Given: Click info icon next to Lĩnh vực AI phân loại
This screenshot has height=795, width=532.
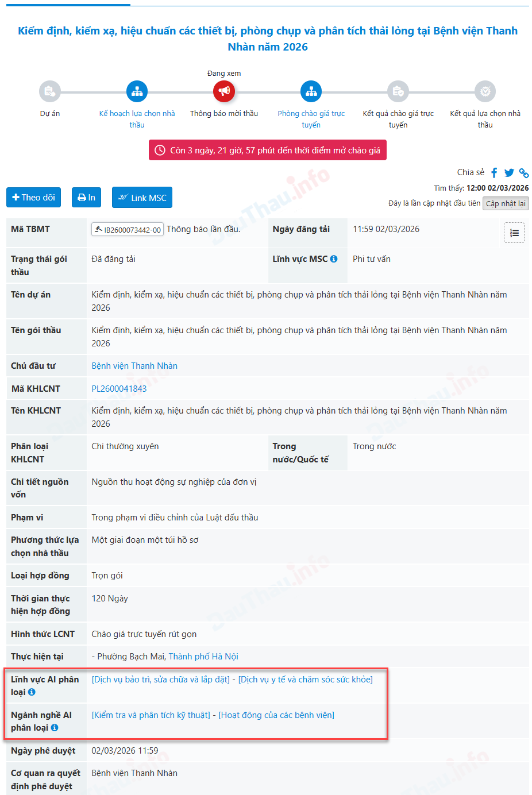Looking at the screenshot, I should coord(32,692).
